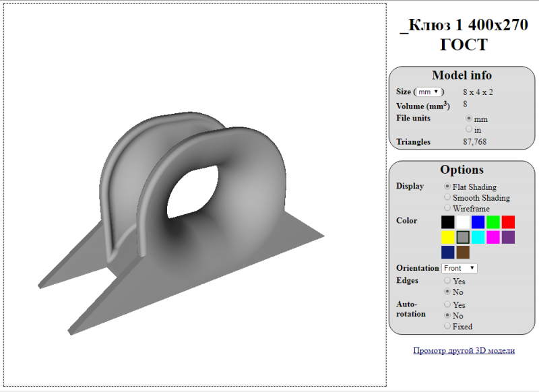Choose the cyan color swatch

tap(478, 237)
